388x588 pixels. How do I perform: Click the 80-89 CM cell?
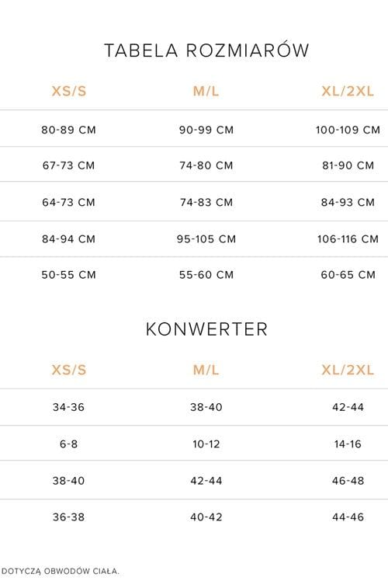point(68,130)
